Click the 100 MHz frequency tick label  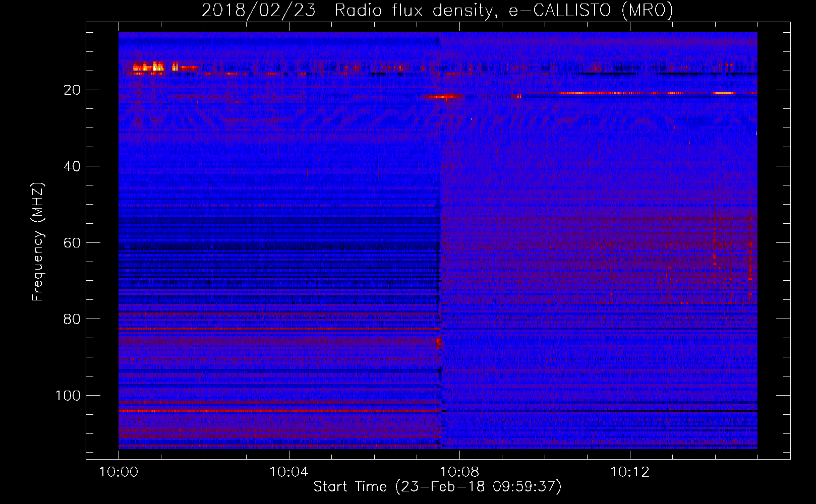[68, 396]
